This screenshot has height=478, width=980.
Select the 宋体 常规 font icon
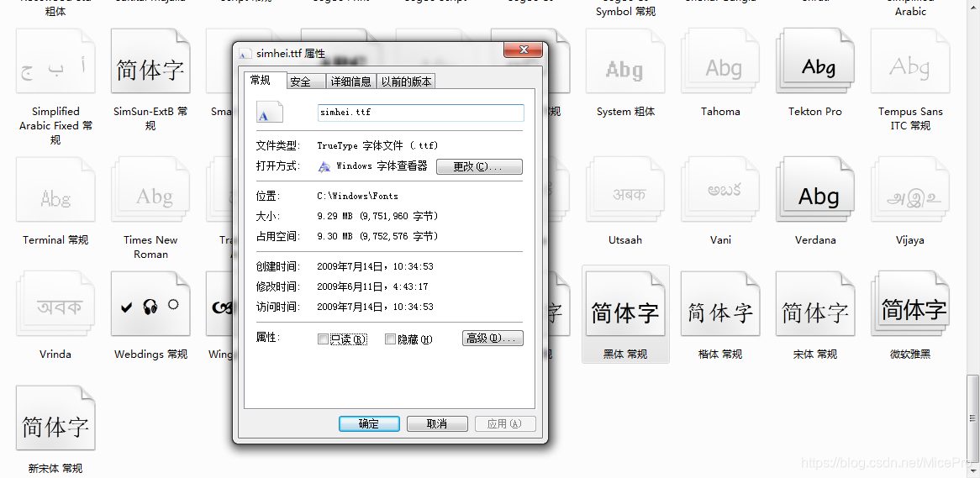(x=815, y=303)
